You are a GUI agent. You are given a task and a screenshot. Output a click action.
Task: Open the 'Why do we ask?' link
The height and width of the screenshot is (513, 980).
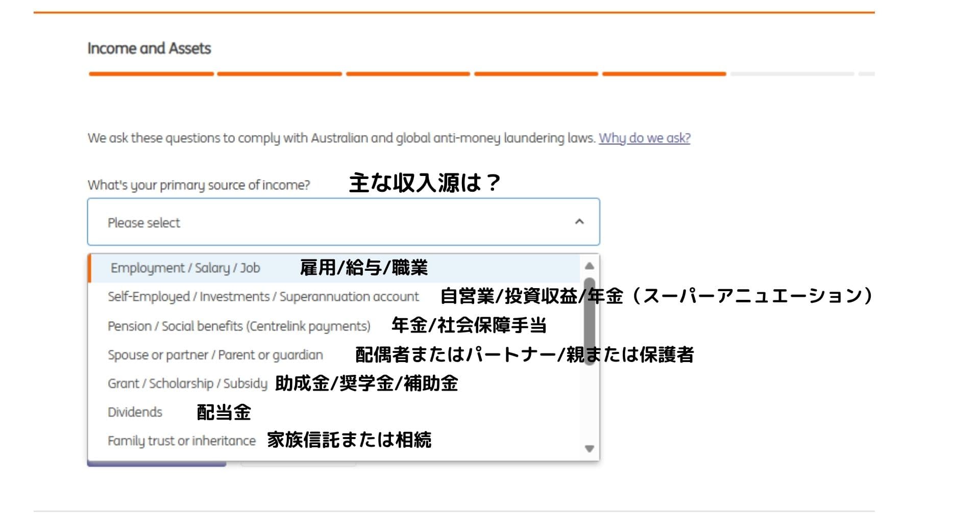pos(644,138)
